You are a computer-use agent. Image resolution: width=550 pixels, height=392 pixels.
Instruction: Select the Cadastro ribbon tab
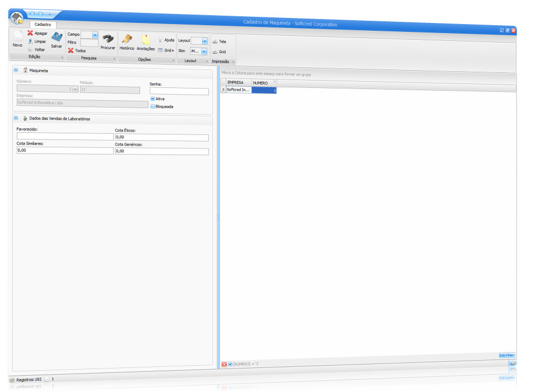[x=43, y=25]
